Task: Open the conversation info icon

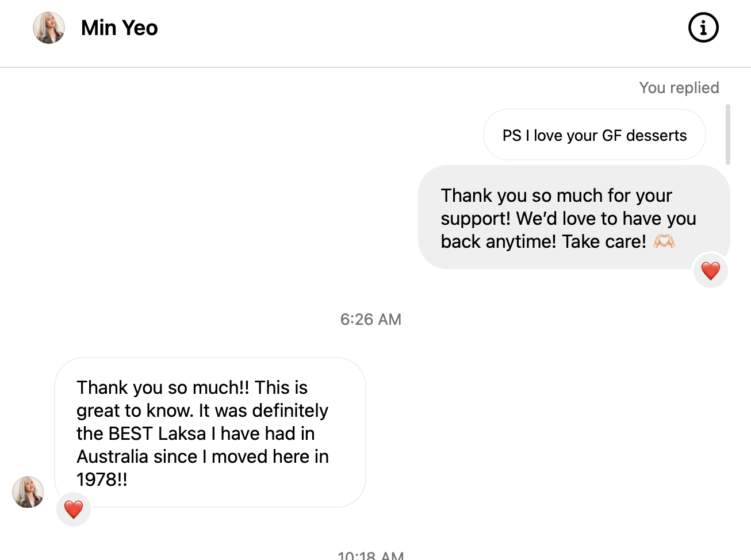Action: [703, 28]
